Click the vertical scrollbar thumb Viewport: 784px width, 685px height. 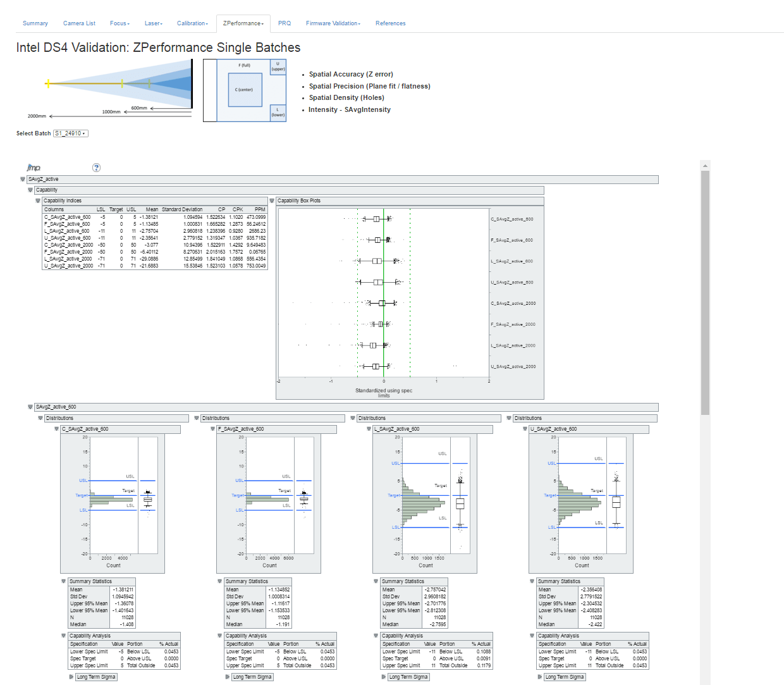point(706,293)
